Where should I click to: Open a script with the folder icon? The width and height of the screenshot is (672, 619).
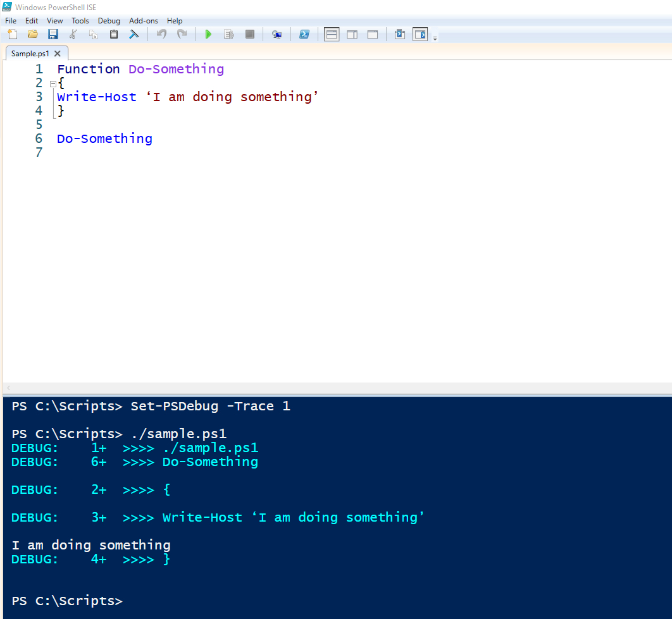click(32, 34)
